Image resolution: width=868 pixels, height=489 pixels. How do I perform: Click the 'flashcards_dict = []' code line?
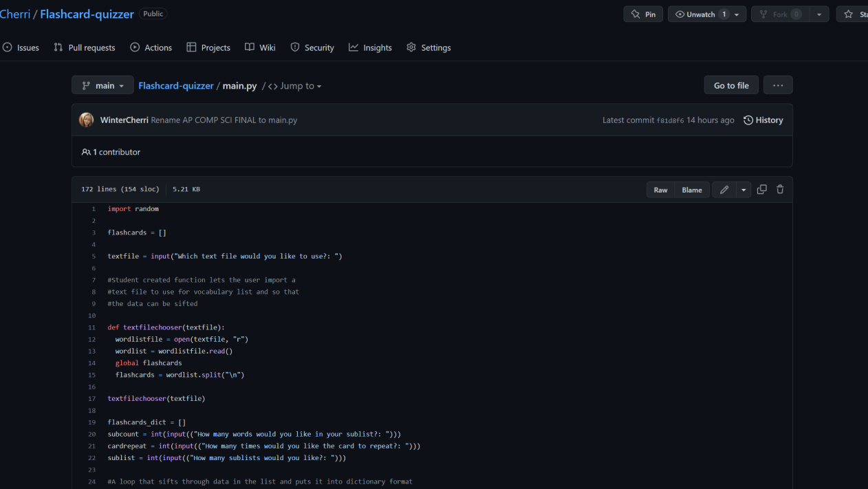point(147,422)
